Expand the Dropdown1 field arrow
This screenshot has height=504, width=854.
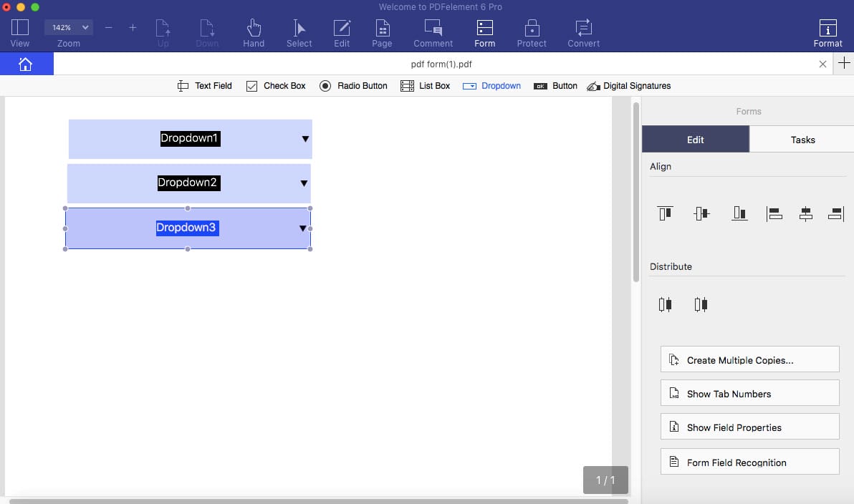(x=305, y=139)
